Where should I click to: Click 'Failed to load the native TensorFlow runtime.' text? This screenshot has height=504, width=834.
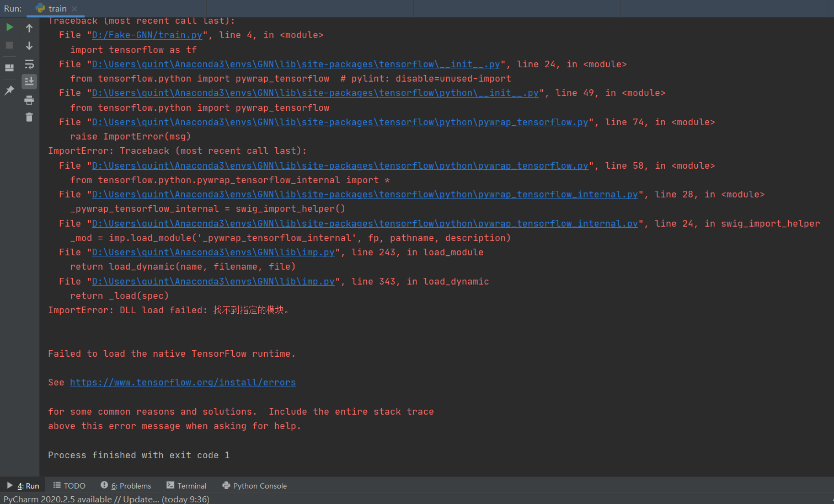[x=172, y=353]
